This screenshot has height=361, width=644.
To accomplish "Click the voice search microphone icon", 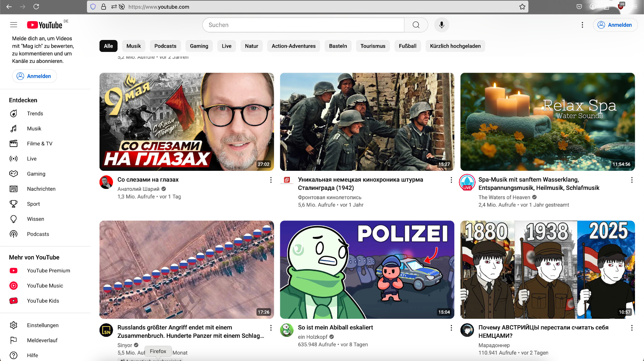I will coord(441,25).
